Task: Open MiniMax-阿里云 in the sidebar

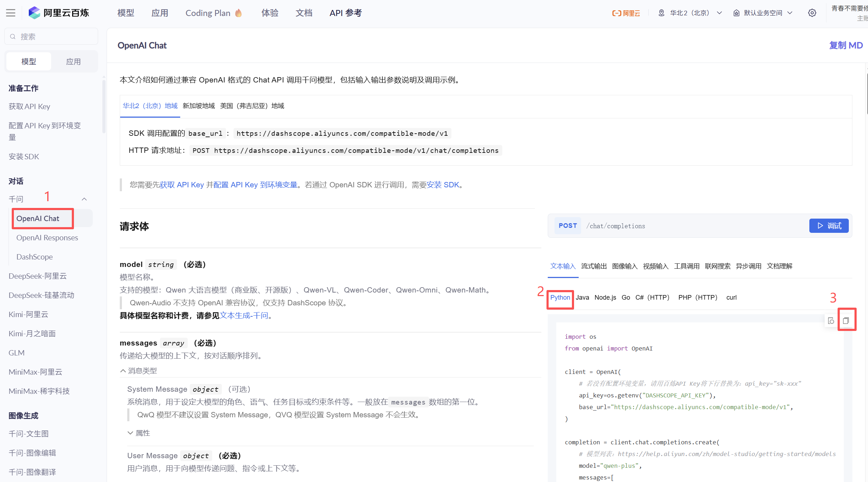Action: pyautogui.click(x=36, y=372)
